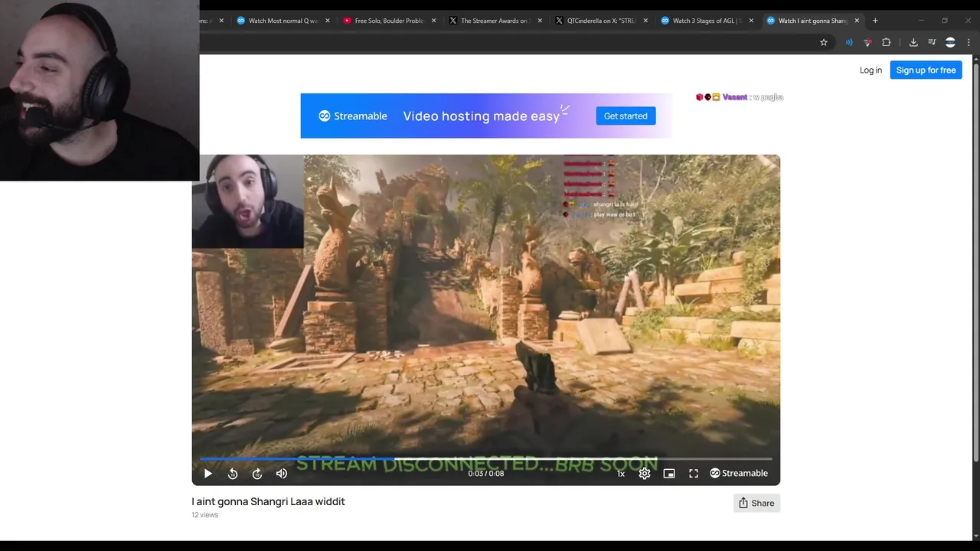Click the Video hosting made easy banner text
Viewport: 980px width, 551px height.
click(481, 116)
